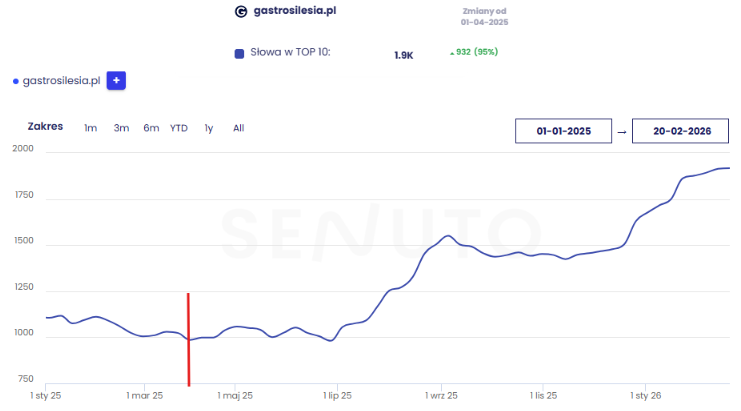
Task: Choose the YTD range
Action: click(x=179, y=128)
